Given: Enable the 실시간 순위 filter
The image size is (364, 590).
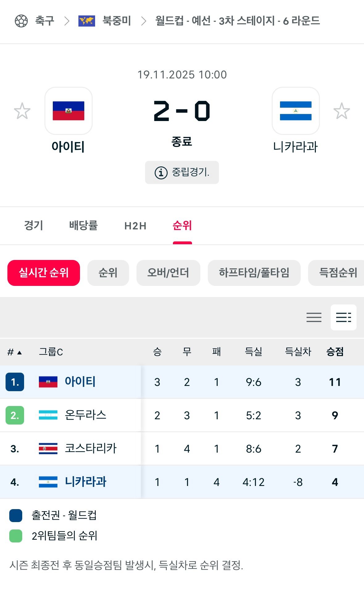Looking at the screenshot, I should [x=43, y=273].
